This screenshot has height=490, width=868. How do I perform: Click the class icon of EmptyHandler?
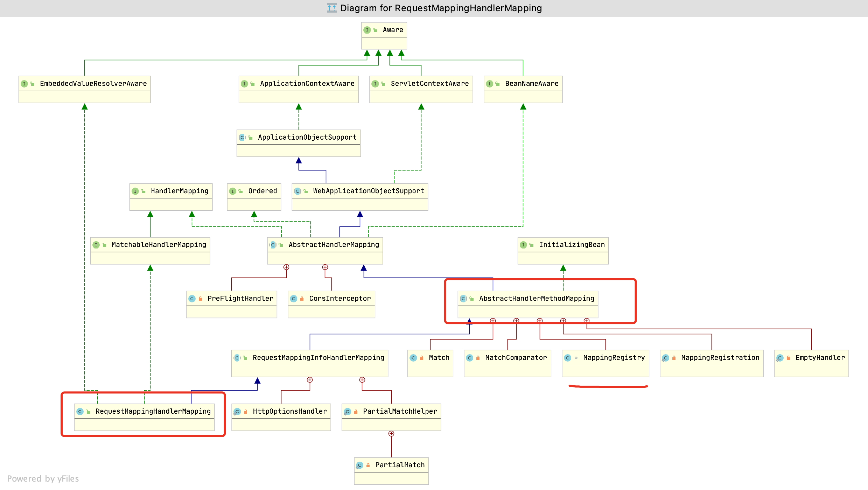(780, 358)
